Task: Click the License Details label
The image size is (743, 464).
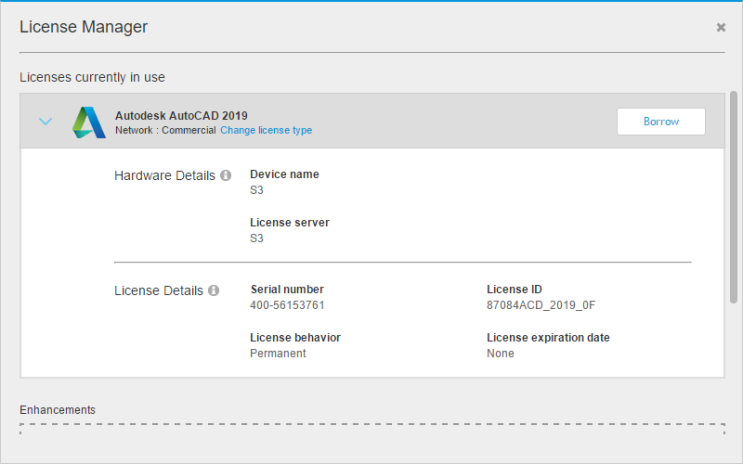Action: pyautogui.click(x=159, y=291)
